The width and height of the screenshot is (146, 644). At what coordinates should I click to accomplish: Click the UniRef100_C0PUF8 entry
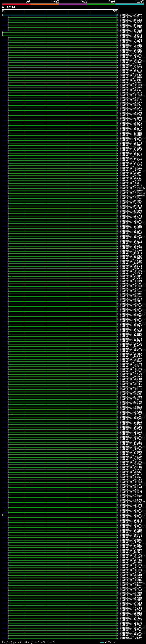point(131,602)
